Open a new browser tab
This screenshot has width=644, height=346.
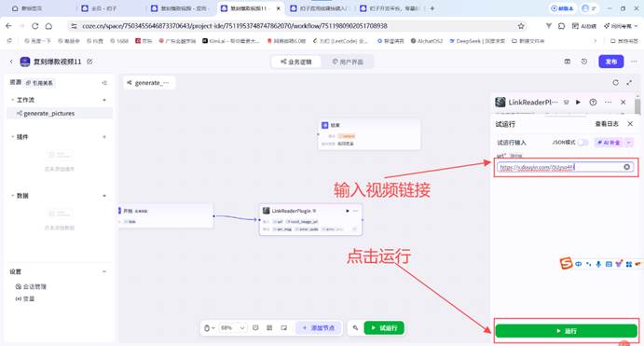coord(432,8)
